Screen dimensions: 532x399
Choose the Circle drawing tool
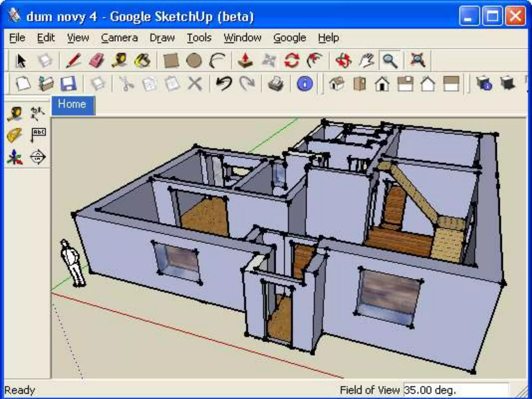tap(194, 61)
